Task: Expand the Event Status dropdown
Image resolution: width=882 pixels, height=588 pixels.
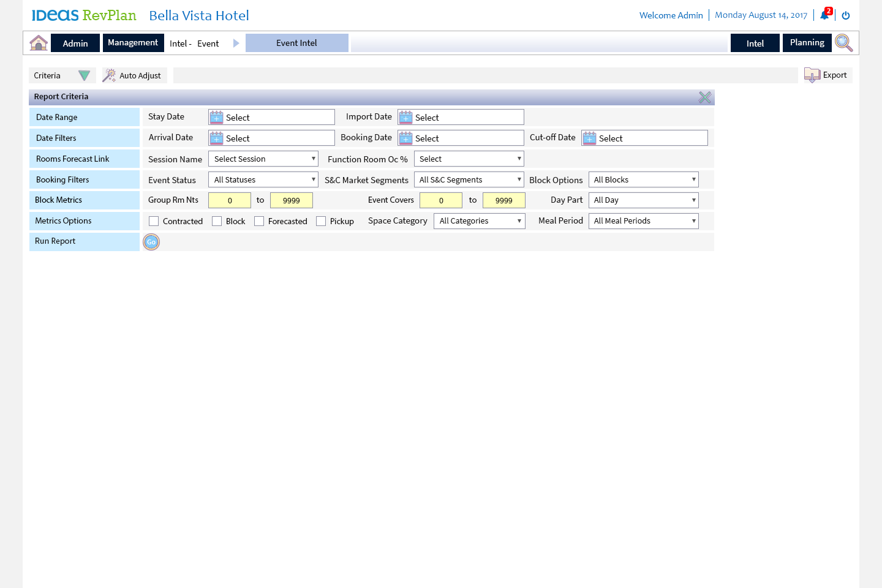Action: coord(263,179)
